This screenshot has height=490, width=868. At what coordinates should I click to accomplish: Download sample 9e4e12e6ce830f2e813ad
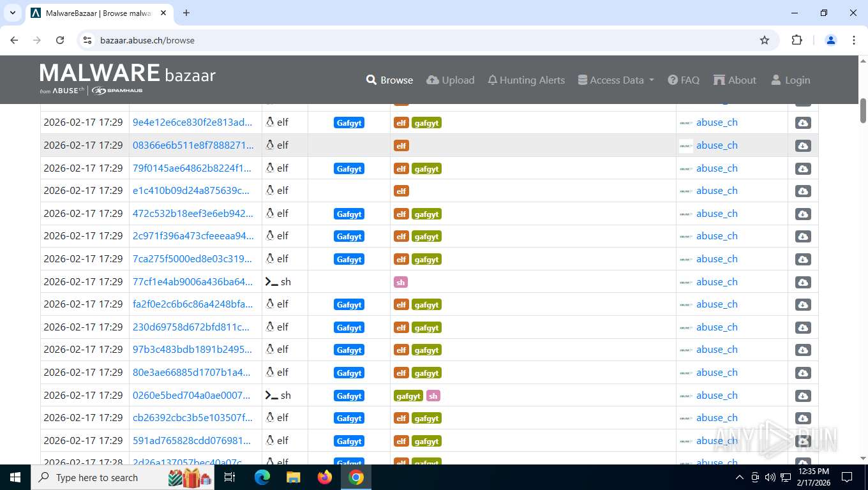point(803,123)
